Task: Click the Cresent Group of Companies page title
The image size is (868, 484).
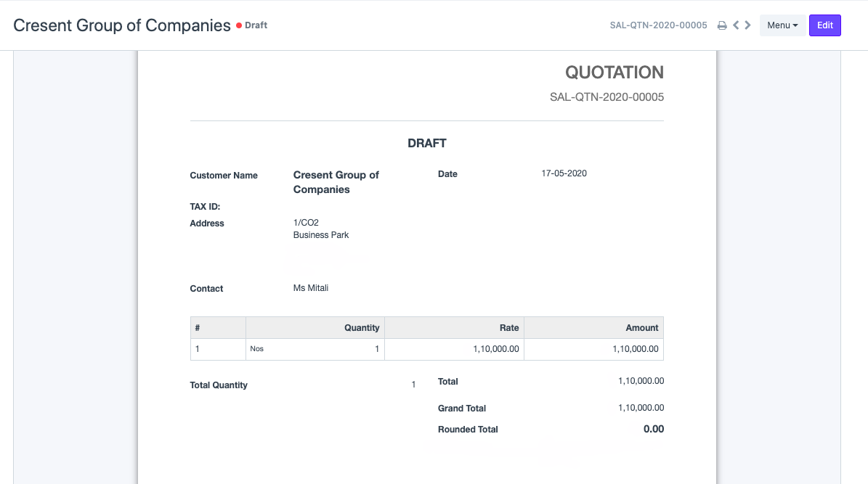Action: (122, 25)
